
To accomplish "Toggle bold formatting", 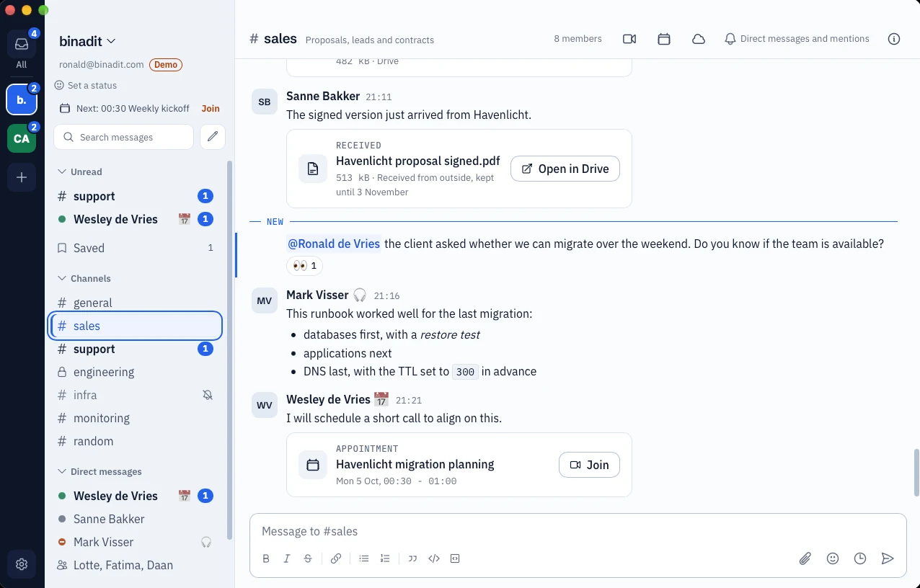I will tap(266, 558).
